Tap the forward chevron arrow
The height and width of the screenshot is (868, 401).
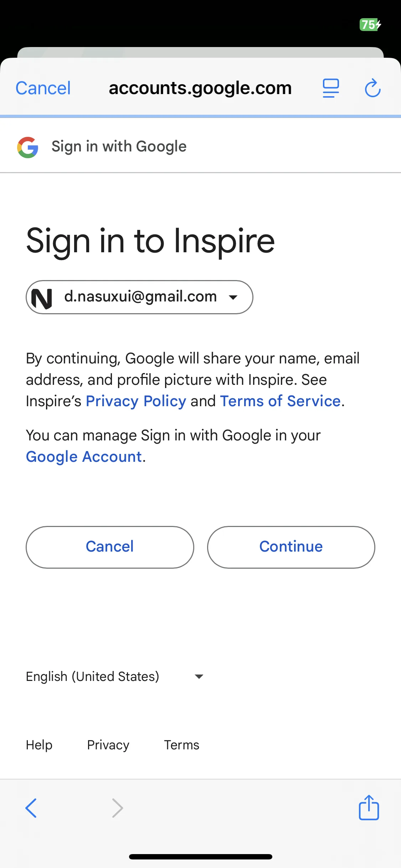(x=117, y=808)
